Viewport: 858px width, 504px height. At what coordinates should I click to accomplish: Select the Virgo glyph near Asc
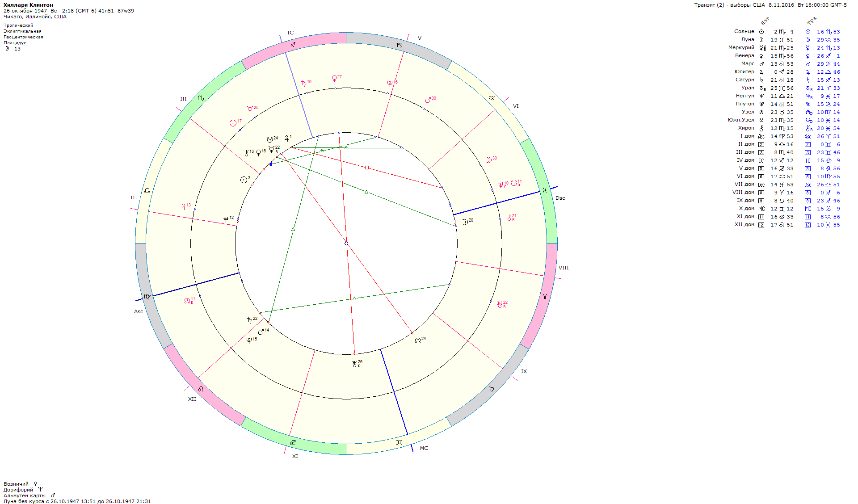147,297
